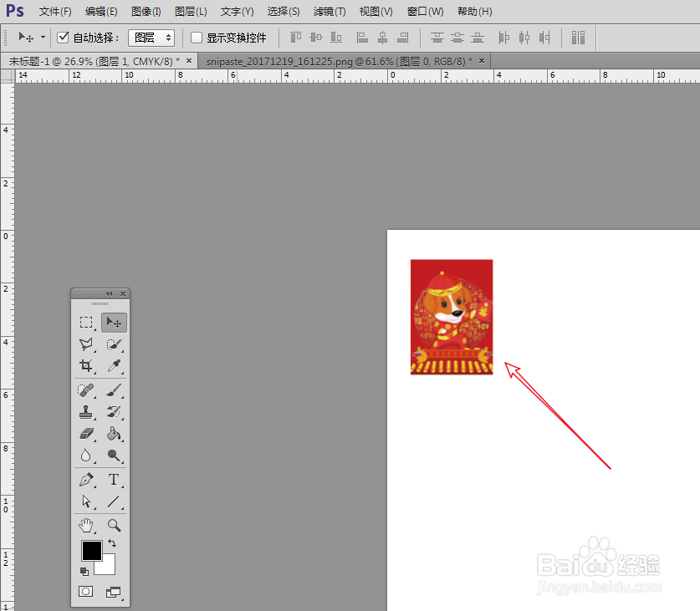Distribute left edges
700x611 pixels.
click(x=504, y=38)
